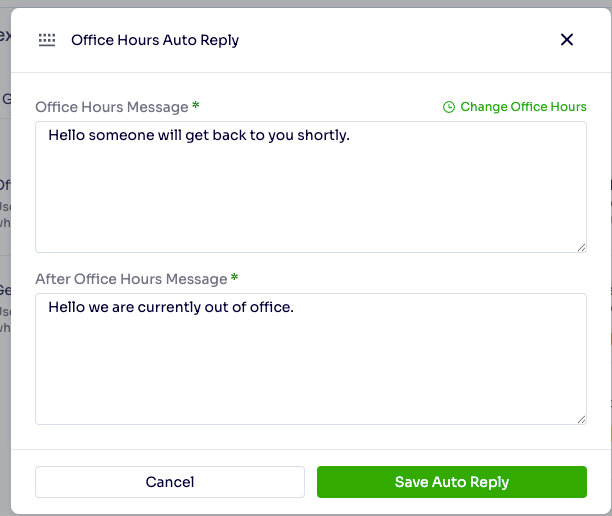
Task: Click the Office Hours Message resize handle
Action: pos(581,247)
